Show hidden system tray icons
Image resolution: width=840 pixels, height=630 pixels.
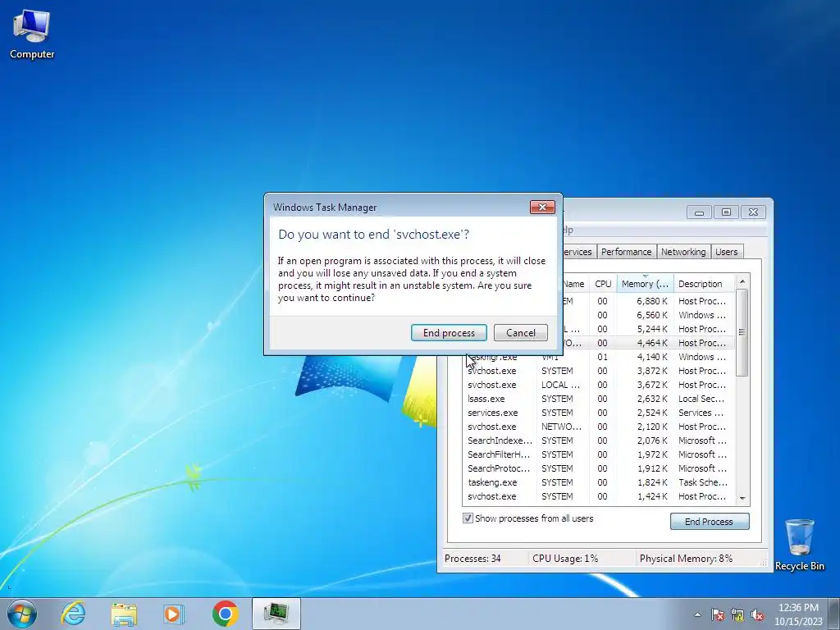click(697, 614)
